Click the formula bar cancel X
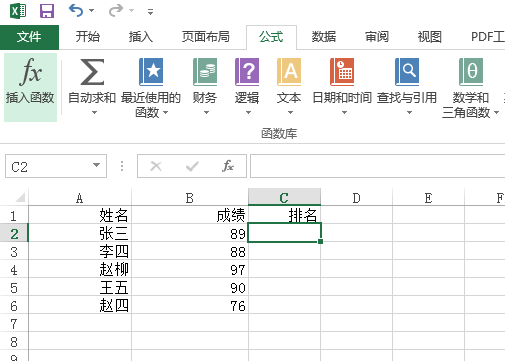505x361 pixels. (x=156, y=166)
